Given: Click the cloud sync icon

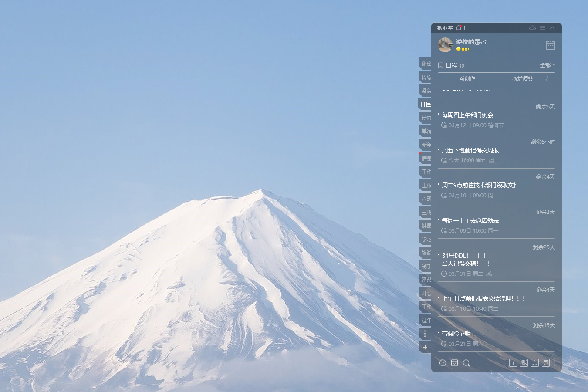Looking at the screenshot, I should tap(532, 28).
